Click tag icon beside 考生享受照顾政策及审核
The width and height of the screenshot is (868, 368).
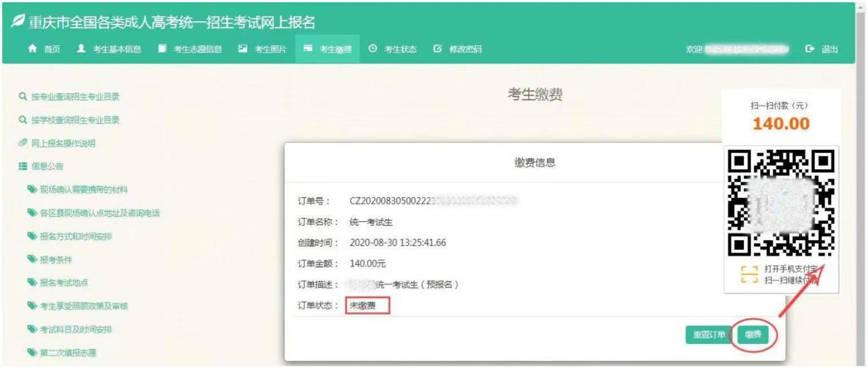pyautogui.click(x=31, y=306)
